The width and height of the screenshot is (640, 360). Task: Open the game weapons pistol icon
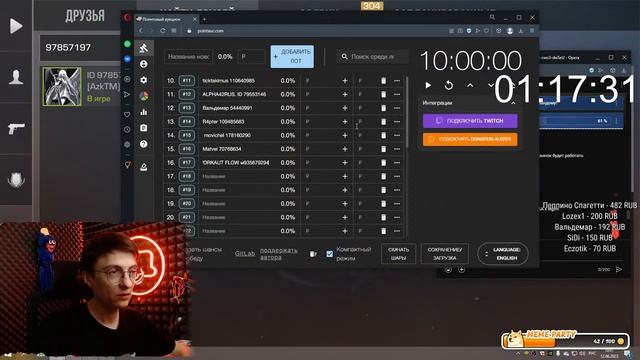pos(16,129)
